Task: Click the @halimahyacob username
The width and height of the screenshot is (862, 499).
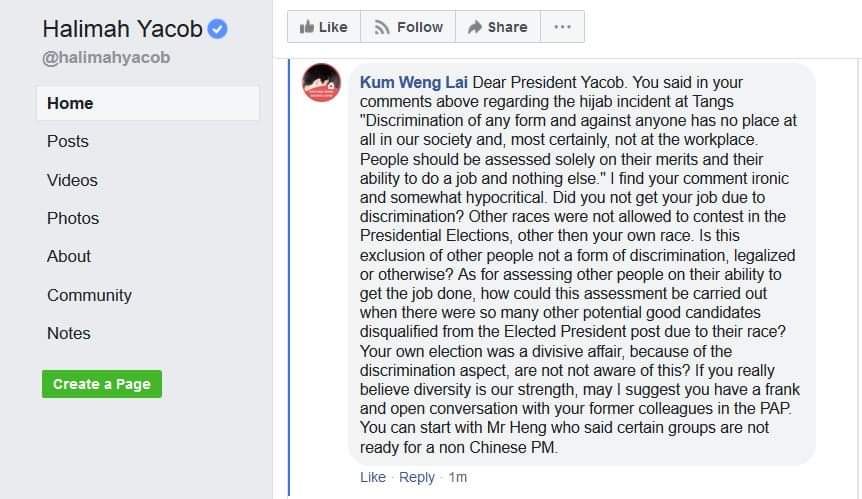Action: (x=106, y=58)
